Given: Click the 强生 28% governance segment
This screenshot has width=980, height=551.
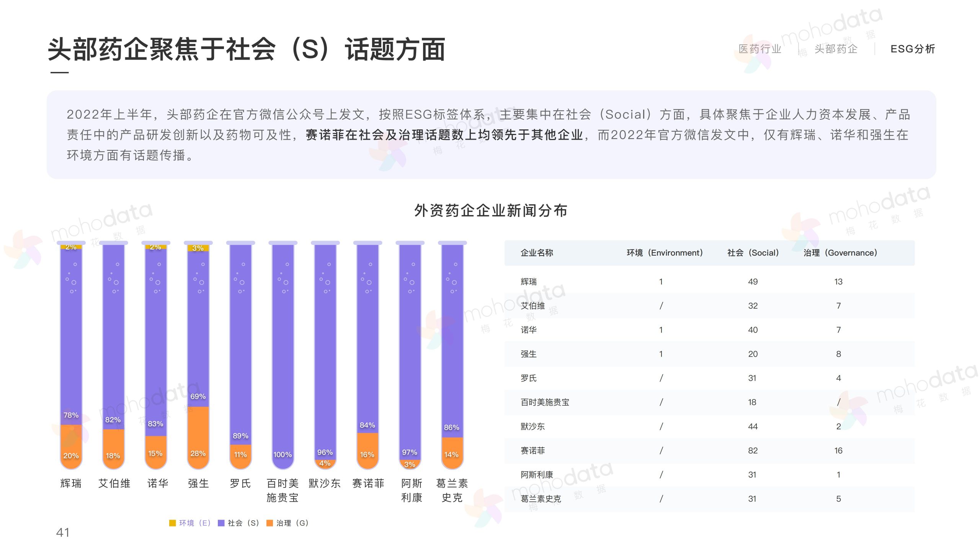Looking at the screenshot, I should [198, 438].
